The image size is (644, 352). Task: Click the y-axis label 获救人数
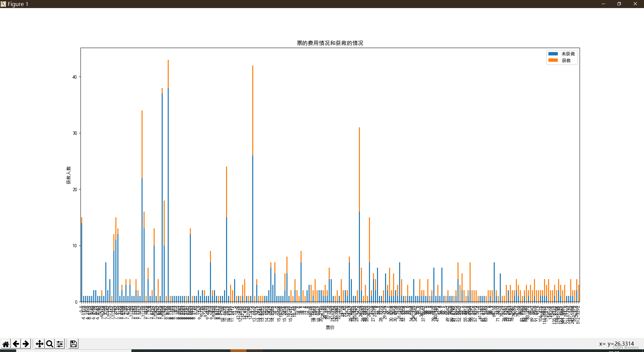click(68, 175)
